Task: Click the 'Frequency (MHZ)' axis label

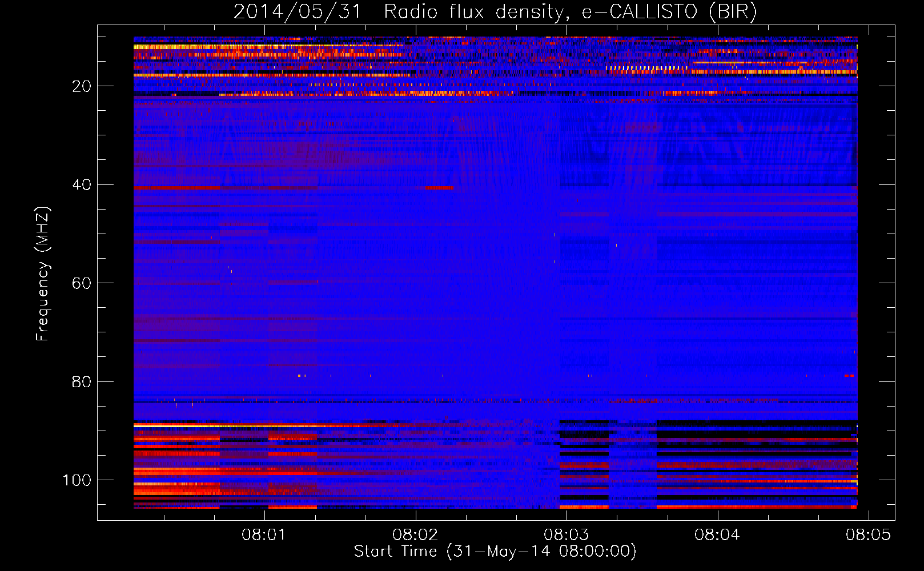Action: point(43,274)
